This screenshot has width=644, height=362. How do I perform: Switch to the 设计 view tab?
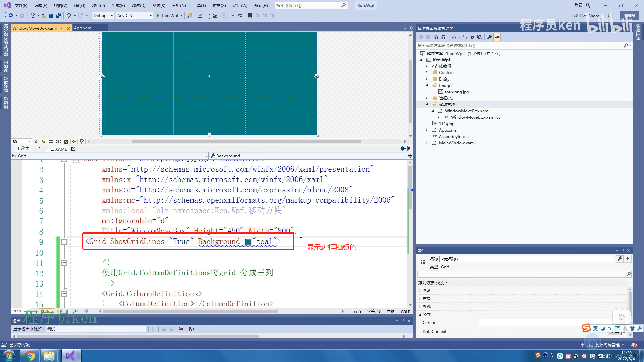22,148
